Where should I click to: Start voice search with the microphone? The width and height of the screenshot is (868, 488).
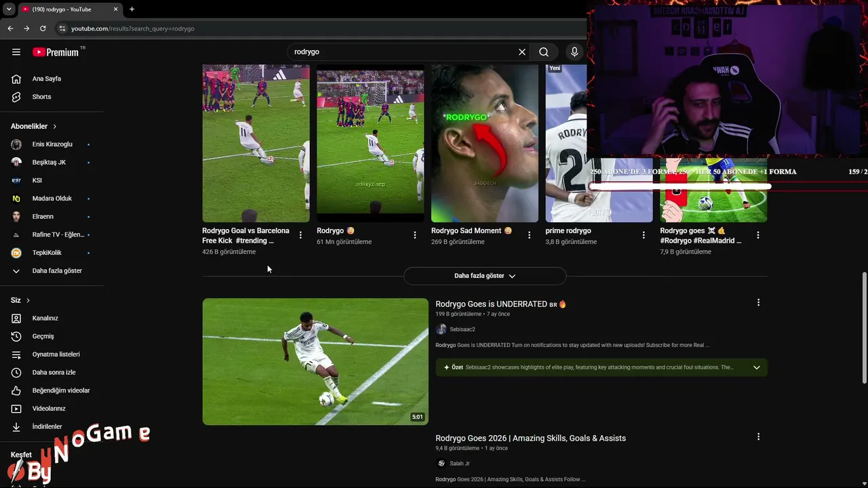point(574,52)
